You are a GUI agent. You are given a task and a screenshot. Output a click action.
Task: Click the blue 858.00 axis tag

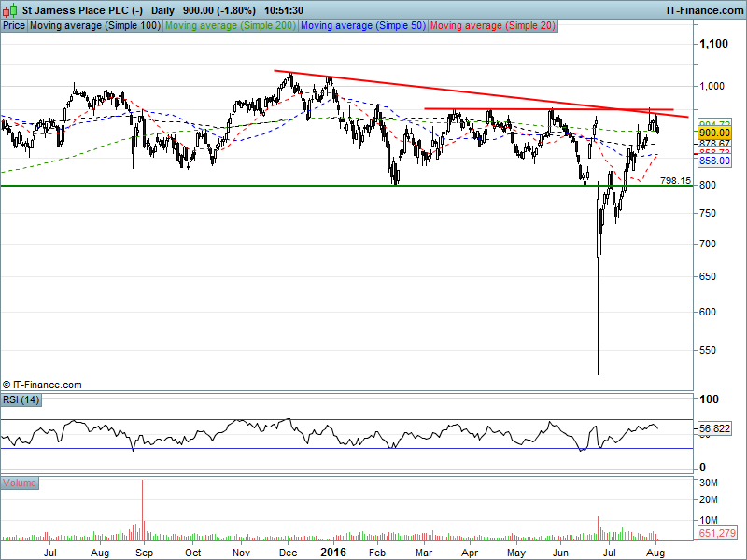tap(714, 161)
